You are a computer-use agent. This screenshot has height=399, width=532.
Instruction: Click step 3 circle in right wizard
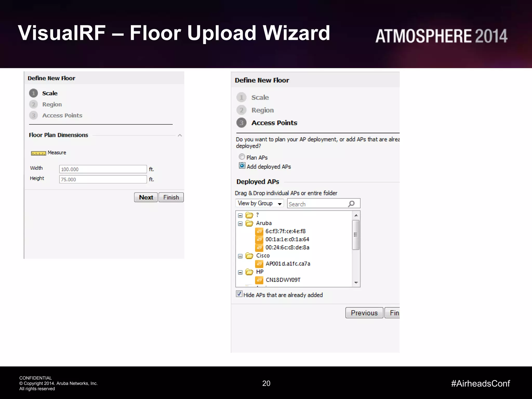pos(241,123)
